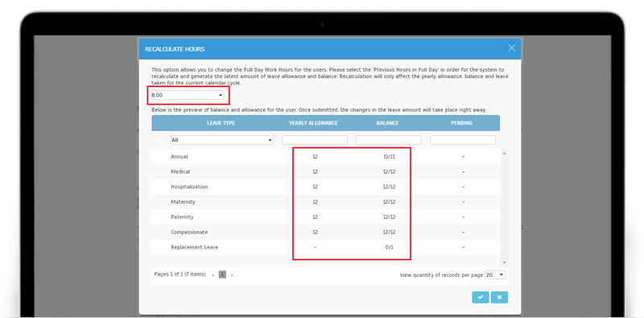Cancel with the X button at bottom
The image size is (644, 318).
[x=499, y=297]
